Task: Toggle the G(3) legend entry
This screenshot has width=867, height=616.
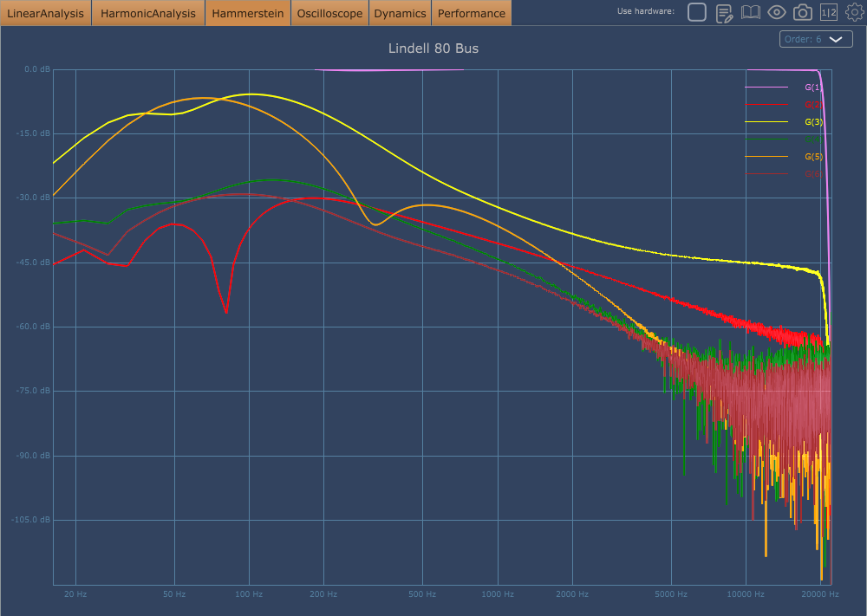Action: (x=813, y=122)
